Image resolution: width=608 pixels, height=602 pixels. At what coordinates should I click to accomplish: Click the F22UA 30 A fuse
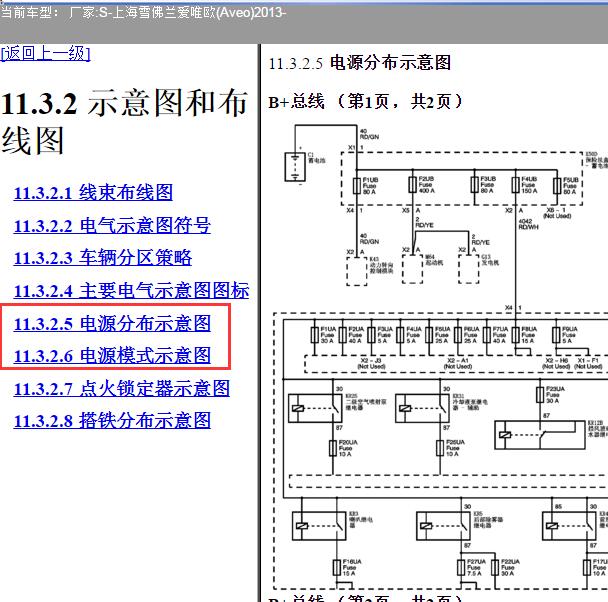click(x=495, y=568)
